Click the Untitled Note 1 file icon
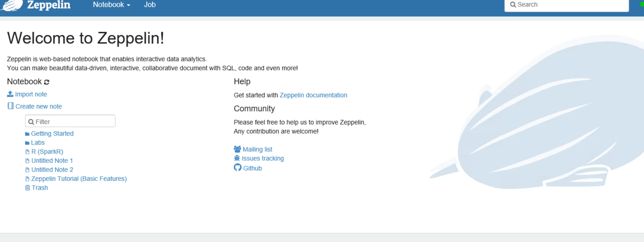This screenshot has width=644, height=242. [x=27, y=161]
